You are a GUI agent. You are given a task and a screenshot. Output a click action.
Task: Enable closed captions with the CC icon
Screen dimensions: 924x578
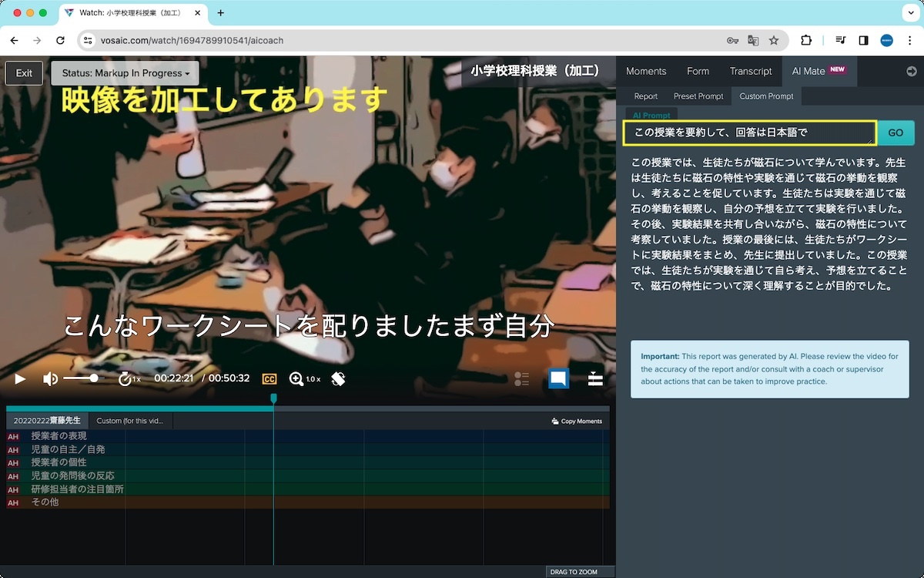point(269,378)
